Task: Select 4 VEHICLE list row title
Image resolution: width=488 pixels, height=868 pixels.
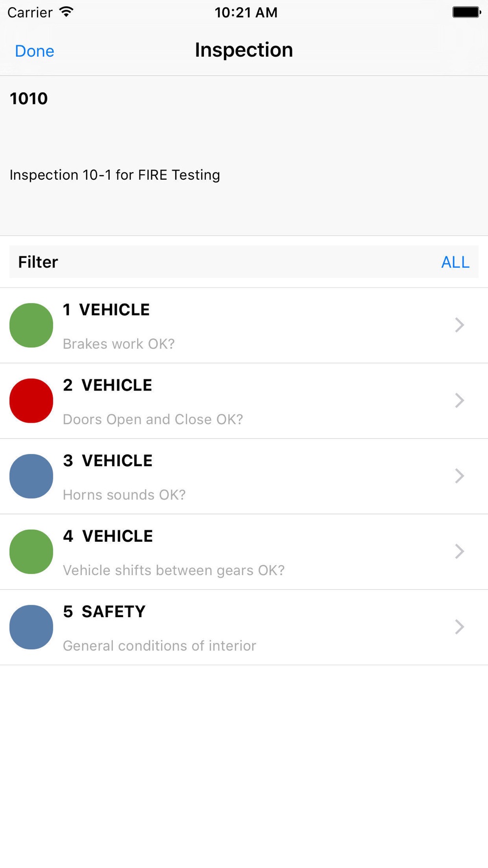Action: tap(108, 536)
